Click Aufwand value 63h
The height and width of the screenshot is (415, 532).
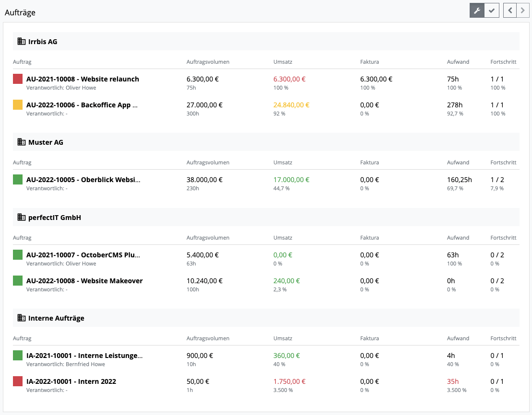click(x=452, y=255)
